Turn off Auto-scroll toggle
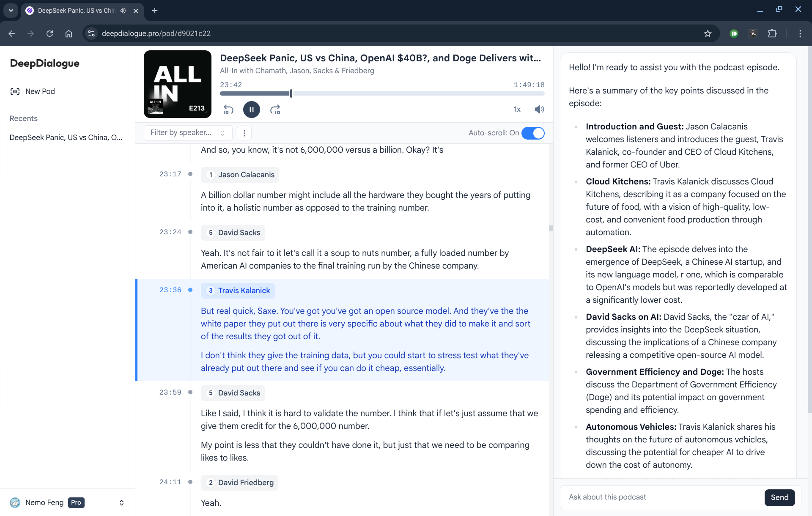 pos(532,133)
